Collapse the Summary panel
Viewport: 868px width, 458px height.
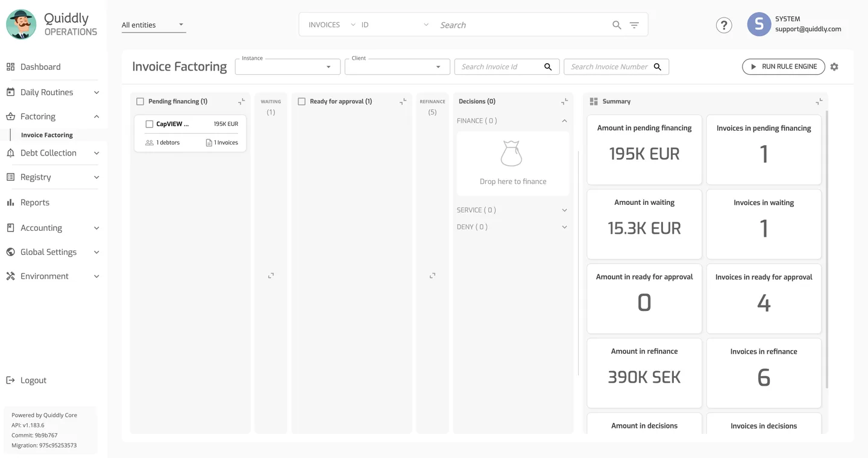pos(819,101)
